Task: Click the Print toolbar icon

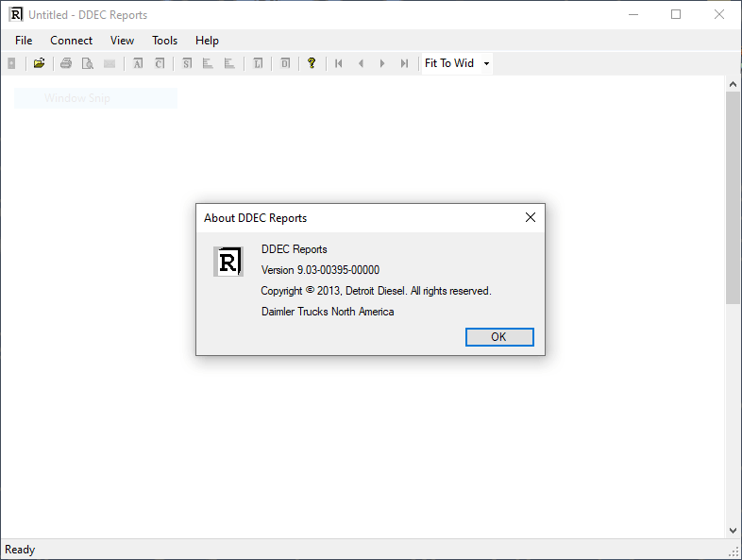Action: [x=66, y=63]
